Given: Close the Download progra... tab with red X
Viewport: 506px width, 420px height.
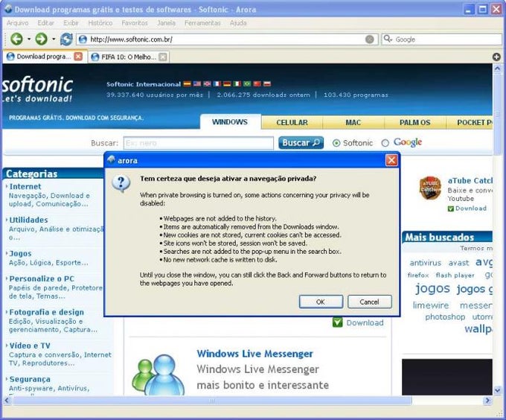Looking at the screenshot, I should (x=78, y=57).
